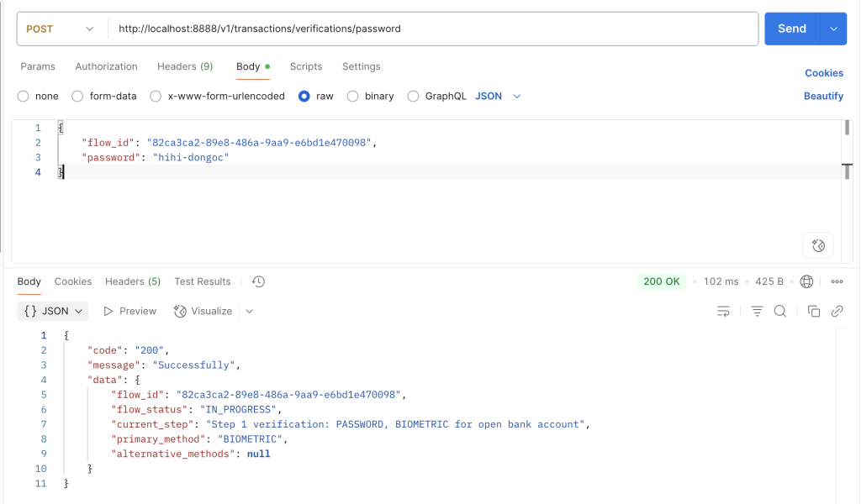Open the Visualize response view

203,311
